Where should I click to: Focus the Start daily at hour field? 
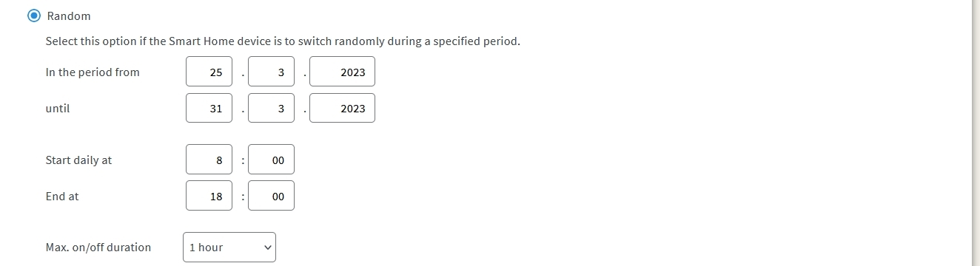click(209, 160)
